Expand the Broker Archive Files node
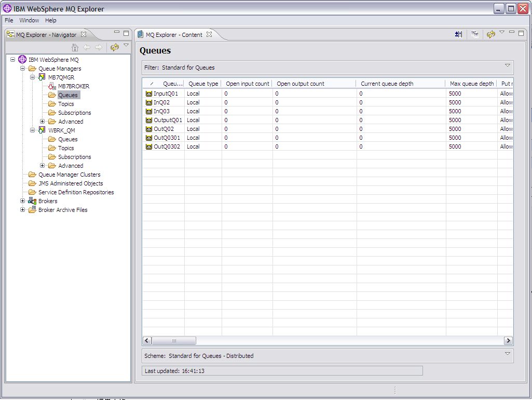 point(22,209)
